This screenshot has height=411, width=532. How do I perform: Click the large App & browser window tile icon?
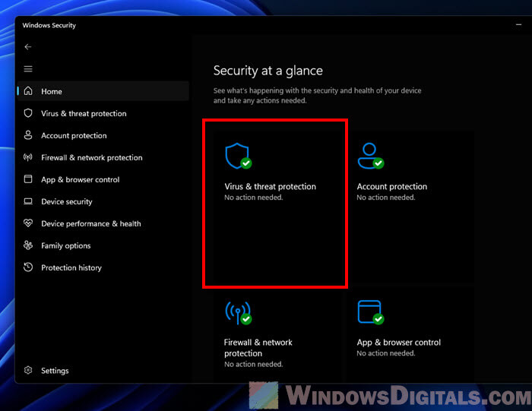pos(371,312)
